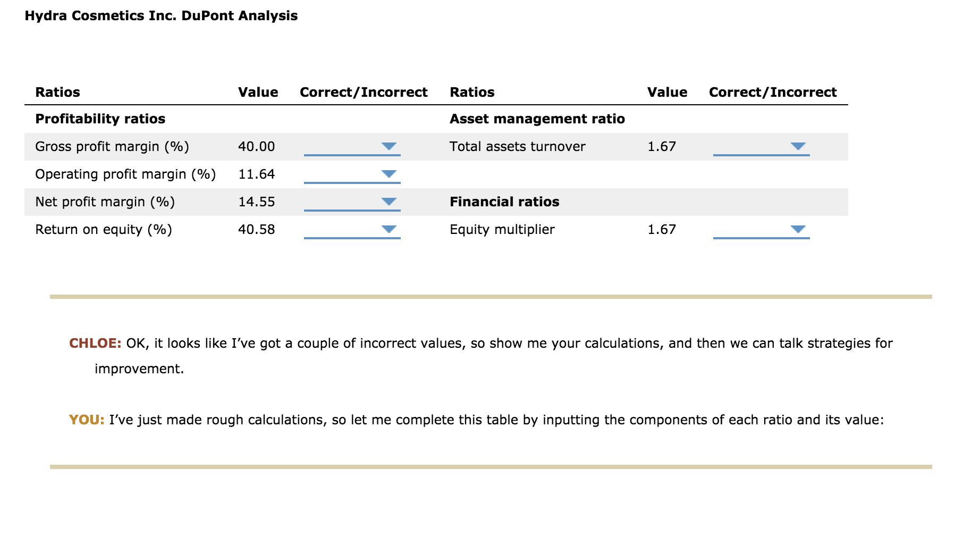Click the Total assets turnover row label
The height and width of the screenshot is (536, 980).
pos(517,146)
